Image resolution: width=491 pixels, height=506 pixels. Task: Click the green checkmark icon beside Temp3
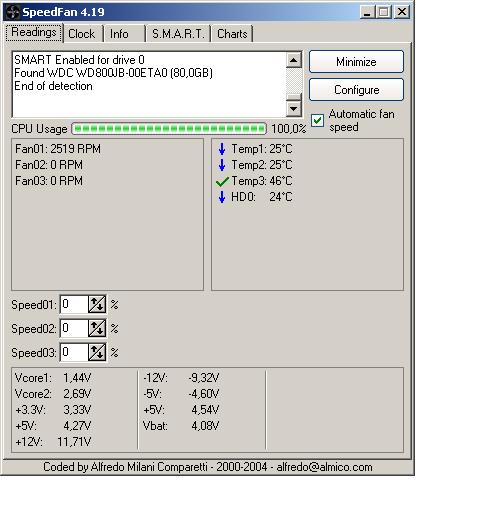pyautogui.click(x=222, y=181)
